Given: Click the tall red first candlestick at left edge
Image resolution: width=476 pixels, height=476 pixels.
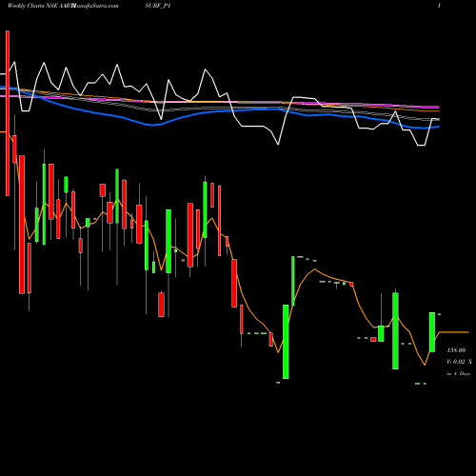Looking at the screenshot, I should (8, 113).
